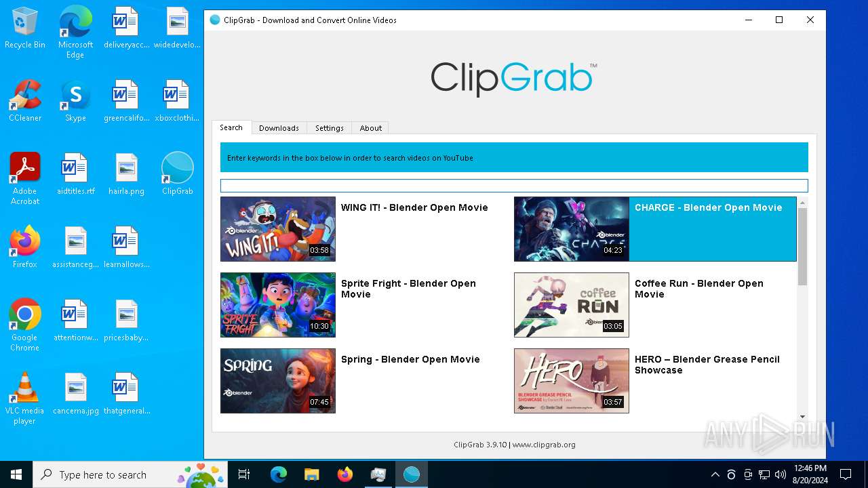Open the volume control tray icon

coord(781,474)
